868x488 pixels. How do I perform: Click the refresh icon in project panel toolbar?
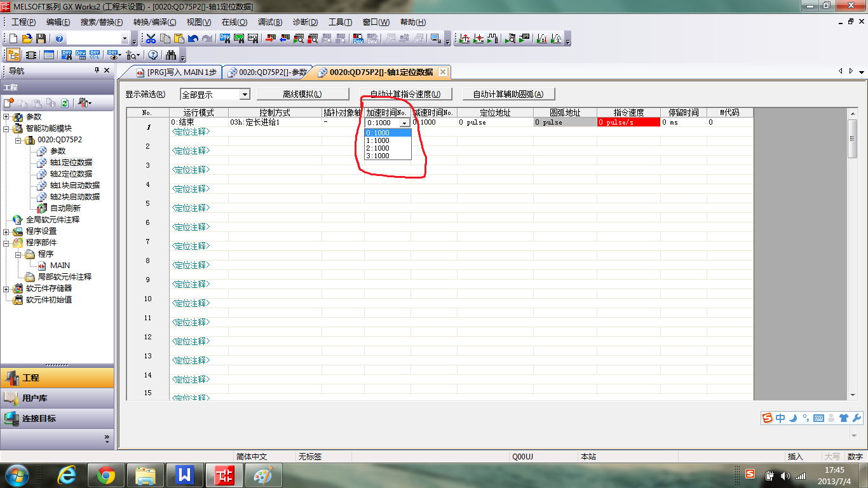[x=64, y=103]
